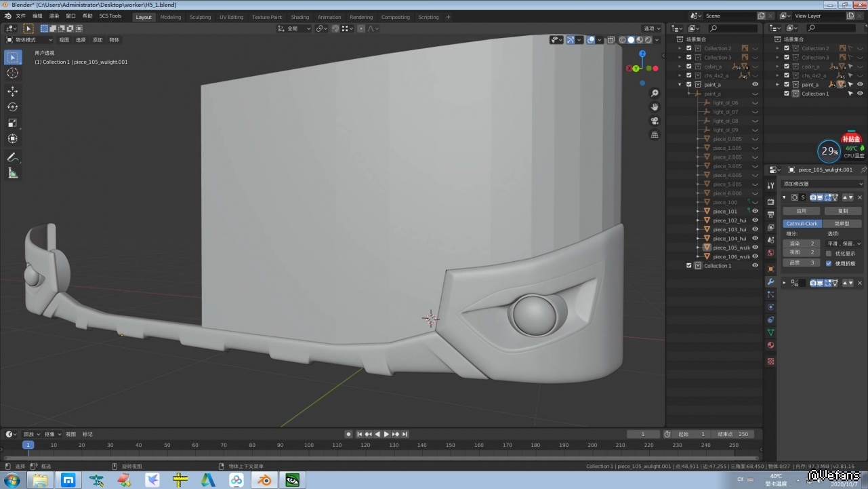Click the 简单型 subdivision type button
The width and height of the screenshot is (868, 489).
point(842,224)
